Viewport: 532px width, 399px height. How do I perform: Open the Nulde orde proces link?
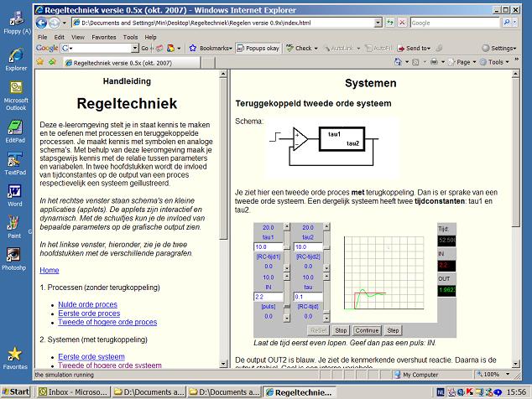tap(87, 304)
